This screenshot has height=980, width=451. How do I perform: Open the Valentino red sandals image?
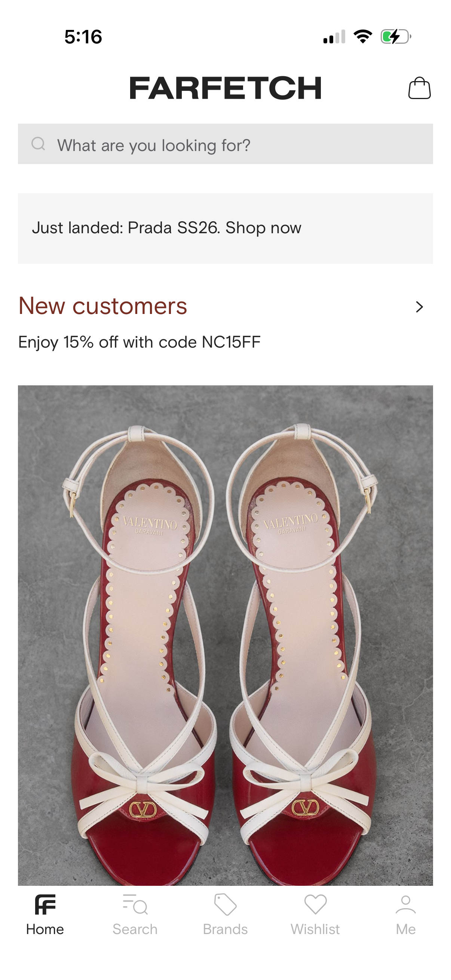pyautogui.click(x=225, y=635)
